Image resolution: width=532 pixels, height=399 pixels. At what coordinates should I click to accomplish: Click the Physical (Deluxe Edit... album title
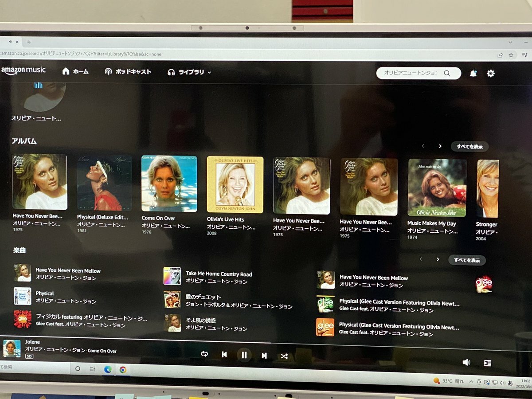102,217
